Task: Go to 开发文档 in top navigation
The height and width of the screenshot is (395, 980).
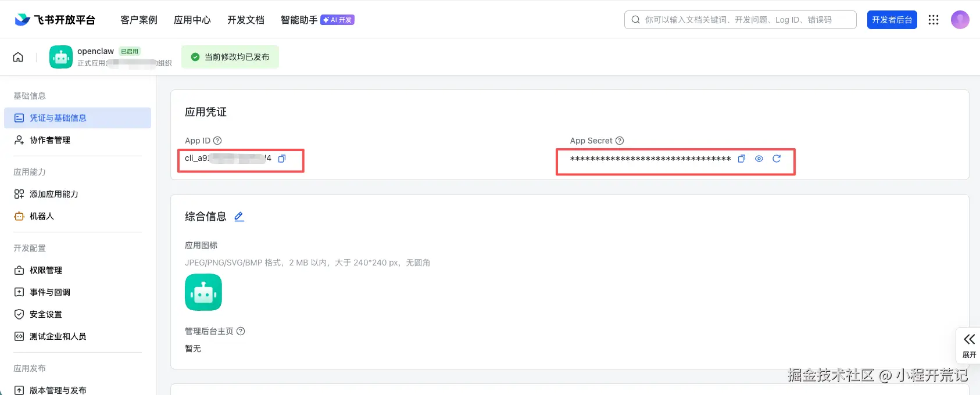Action: click(x=246, y=20)
